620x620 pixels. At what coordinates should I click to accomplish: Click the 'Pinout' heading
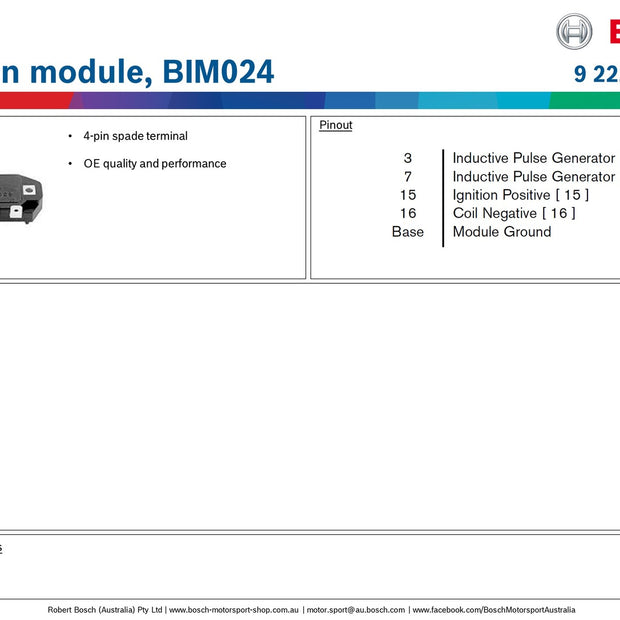[336, 125]
